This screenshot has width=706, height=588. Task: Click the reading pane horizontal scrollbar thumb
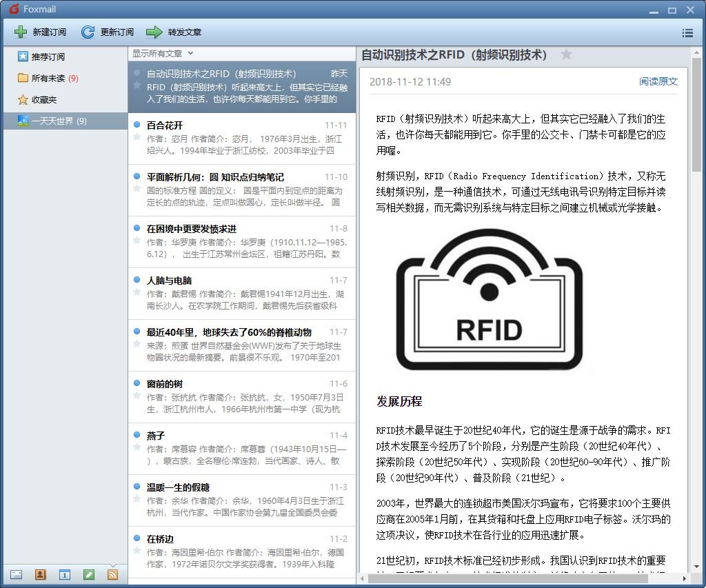click(507, 578)
